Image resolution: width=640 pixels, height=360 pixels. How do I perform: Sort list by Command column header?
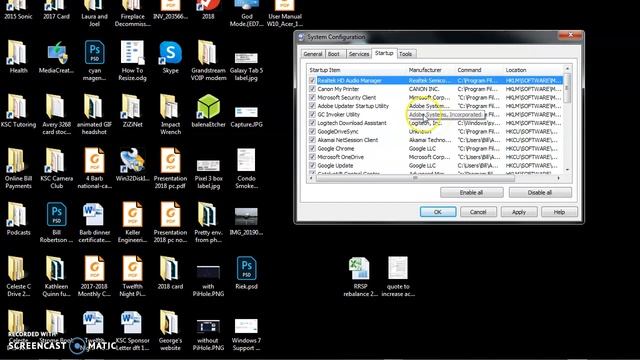(479, 70)
